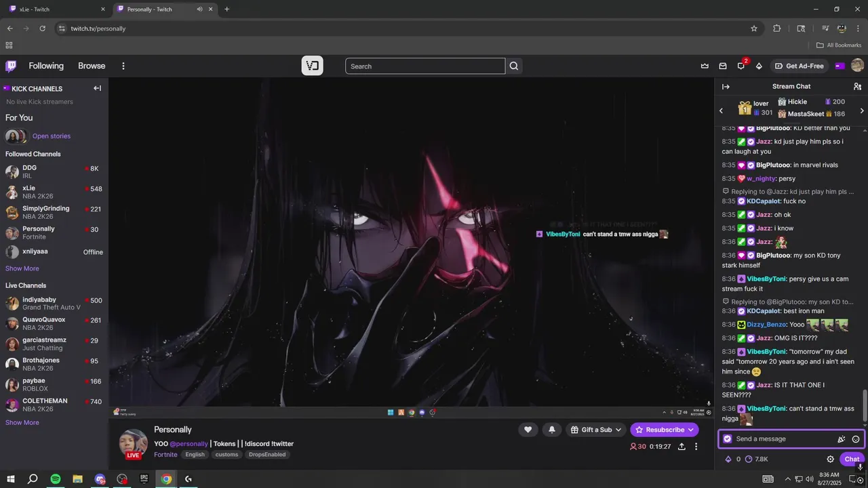Show next gift leaderboard entry
This screenshot has width=868, height=488.
(x=861, y=110)
